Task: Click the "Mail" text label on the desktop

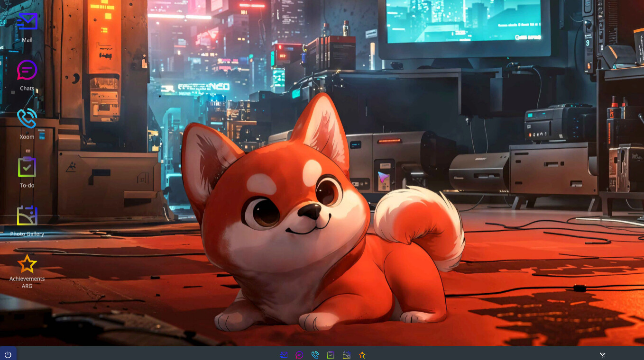Action: pos(27,40)
